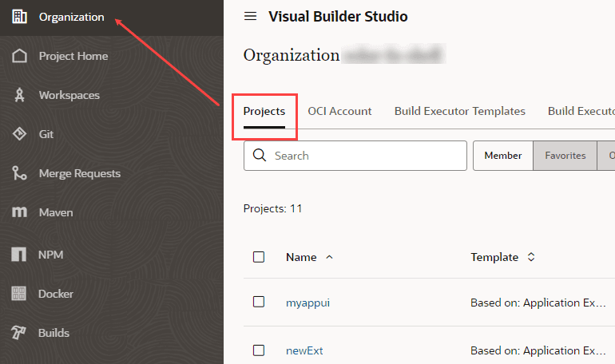Tick the newExt project checkbox
The height and width of the screenshot is (364, 615).
tap(259, 350)
